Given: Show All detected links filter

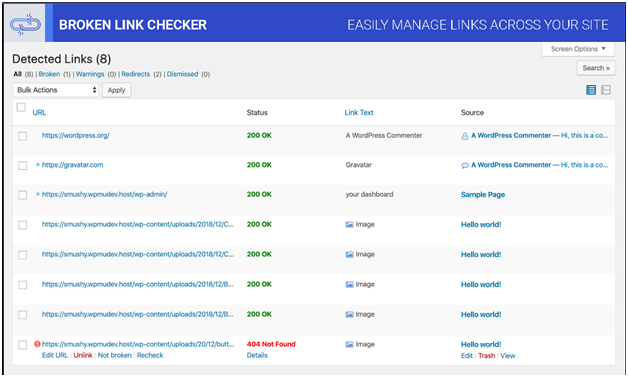Looking at the screenshot, I should pos(17,74).
